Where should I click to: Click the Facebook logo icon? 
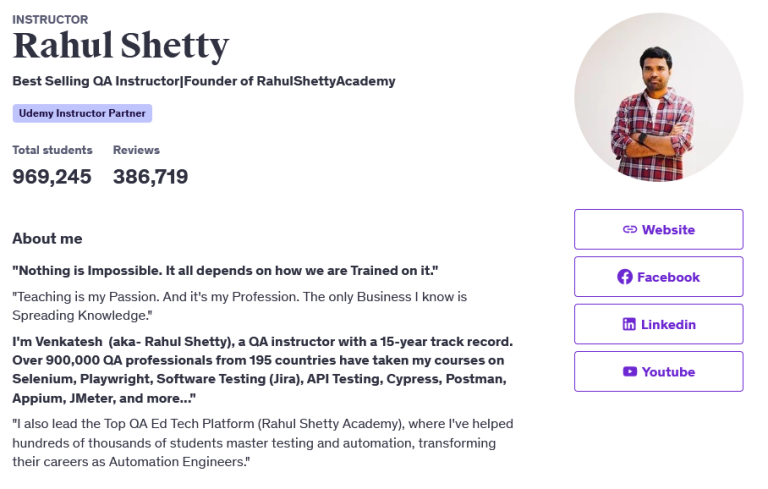pos(624,277)
